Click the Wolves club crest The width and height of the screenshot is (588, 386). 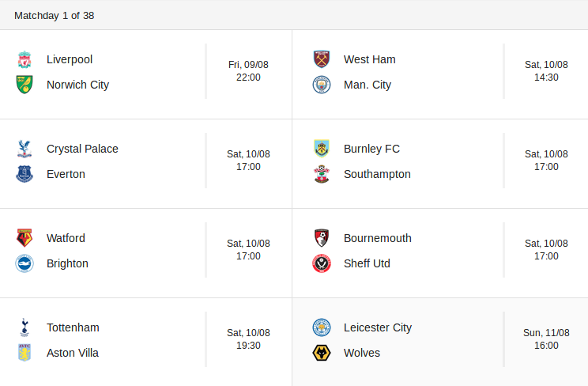pos(322,353)
